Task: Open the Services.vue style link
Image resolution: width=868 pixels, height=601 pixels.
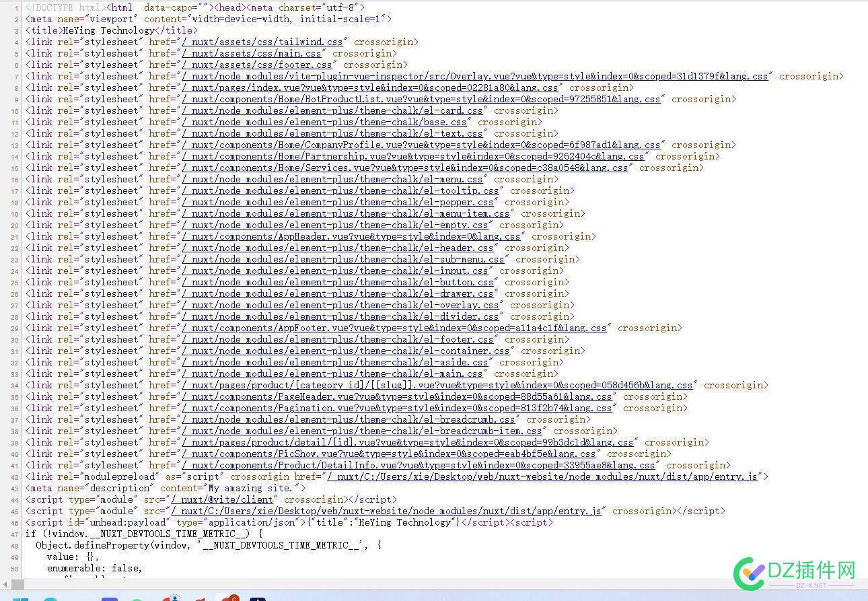Action: click(405, 168)
